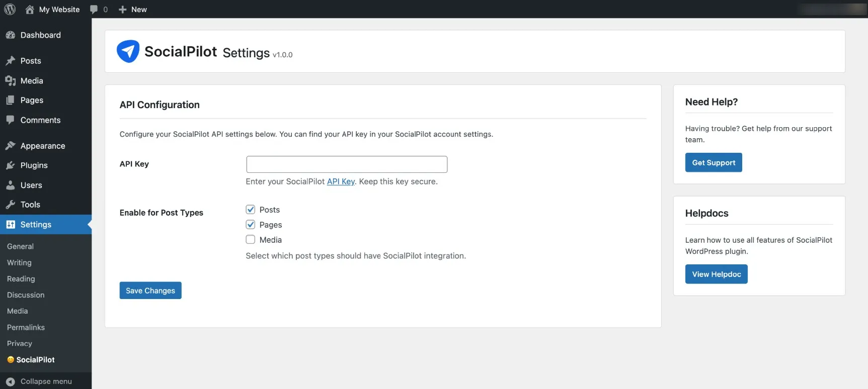Viewport: 868px width, 389px height.
Task: Click the Comments speech bubble sidebar icon
Action: click(11, 120)
